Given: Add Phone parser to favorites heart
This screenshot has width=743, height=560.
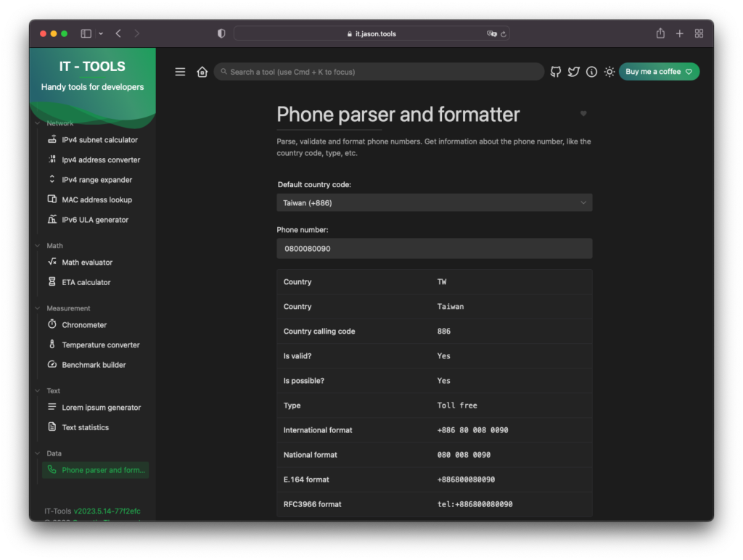Looking at the screenshot, I should click(x=583, y=113).
